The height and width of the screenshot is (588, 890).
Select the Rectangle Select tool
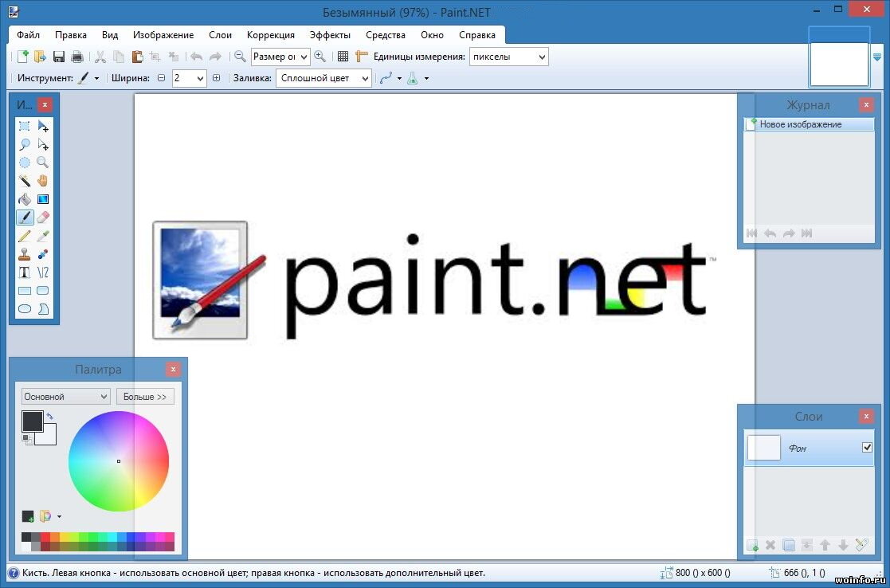pyautogui.click(x=25, y=126)
